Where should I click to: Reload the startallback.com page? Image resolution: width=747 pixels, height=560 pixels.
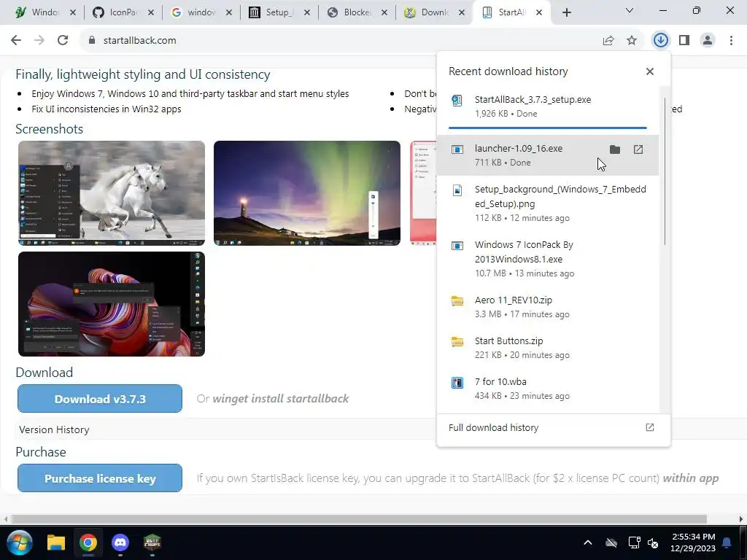point(63,41)
